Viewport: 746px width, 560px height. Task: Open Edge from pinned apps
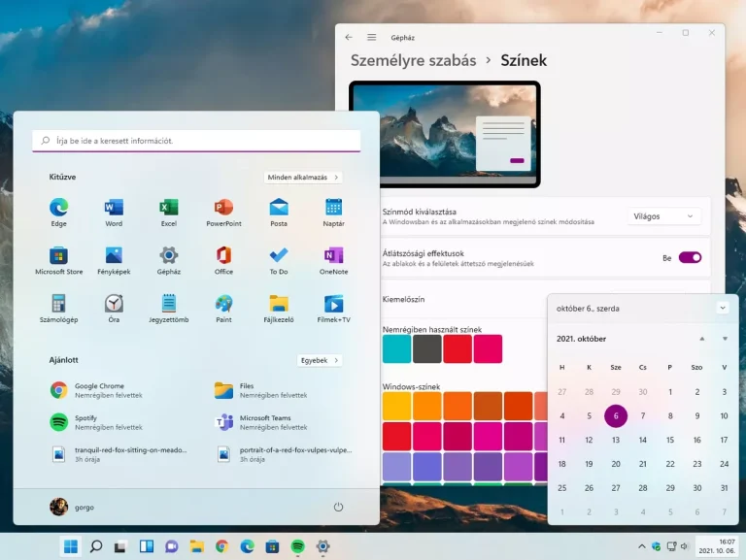coord(59,213)
